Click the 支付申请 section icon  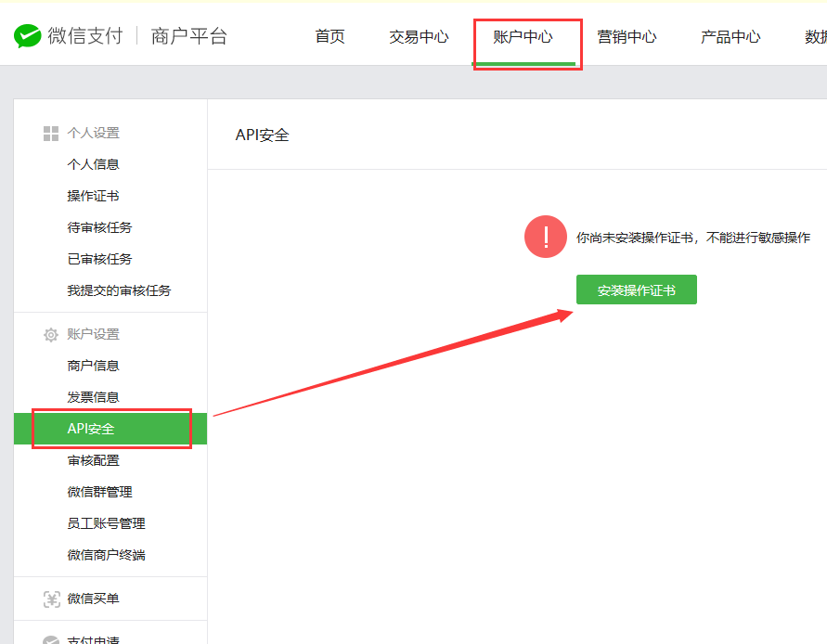pyautogui.click(x=52, y=639)
